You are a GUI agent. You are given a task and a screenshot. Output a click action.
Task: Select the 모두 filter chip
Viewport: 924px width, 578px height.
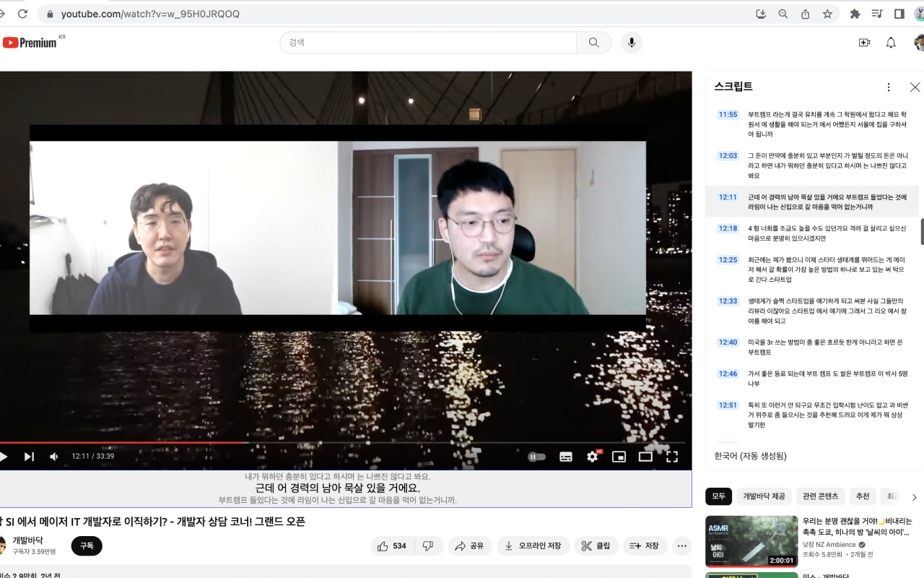point(718,496)
